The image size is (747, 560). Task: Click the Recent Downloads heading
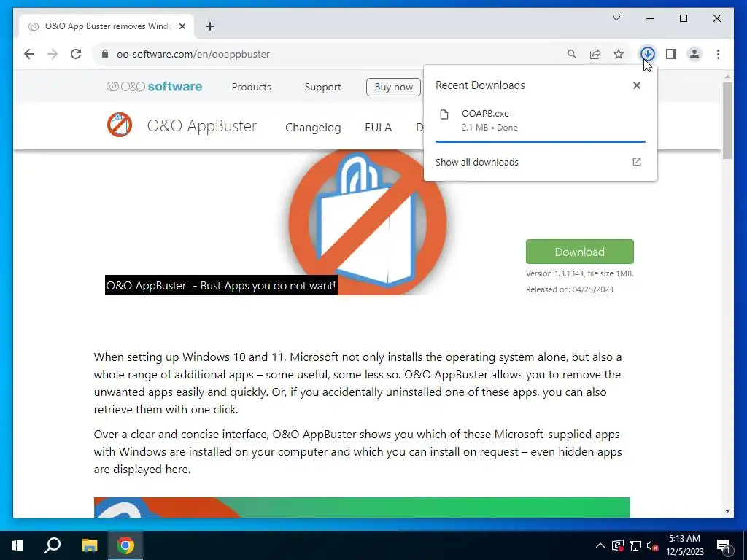[480, 85]
